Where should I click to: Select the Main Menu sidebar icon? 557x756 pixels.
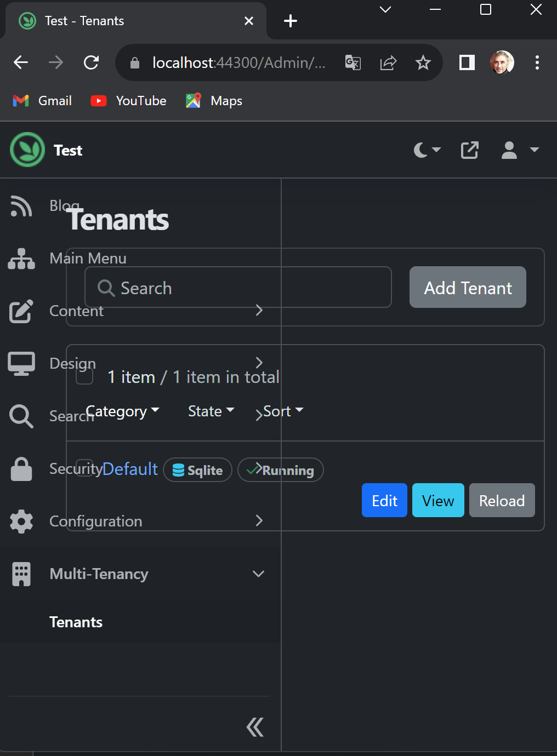tap(20, 258)
